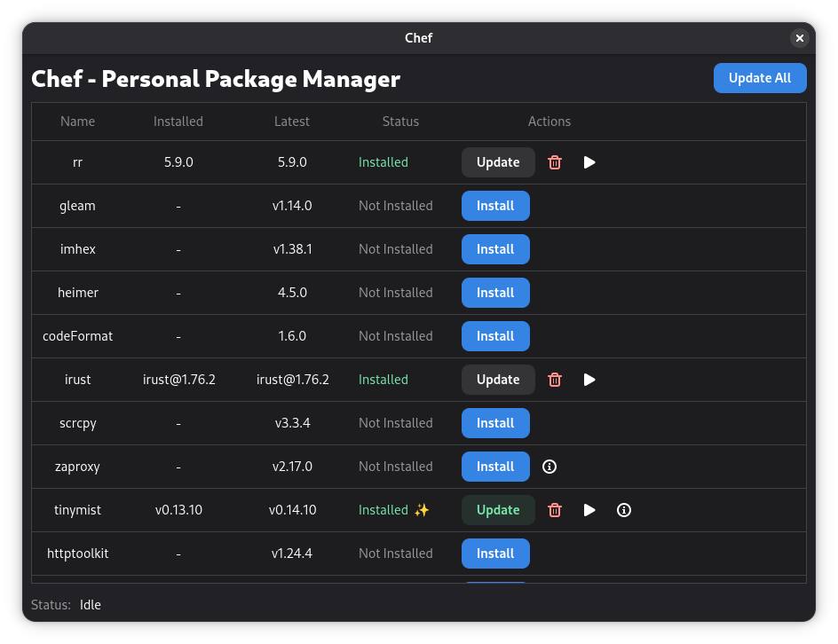Image resolution: width=838 pixels, height=644 pixels.
Task: Update irust package
Action: tap(498, 380)
